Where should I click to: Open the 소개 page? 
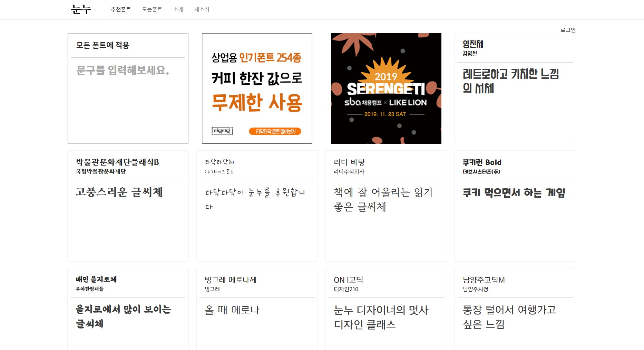[x=178, y=9]
